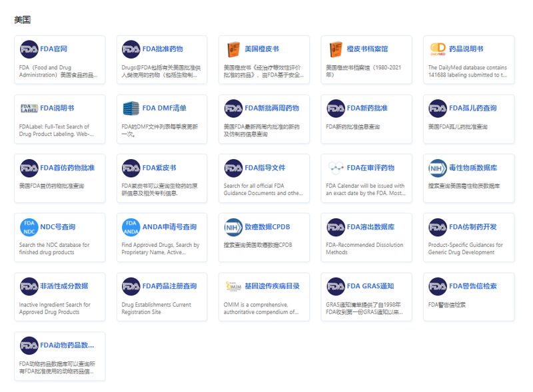Click the FDA logo beside FDA首仿药物批准

click(x=29, y=168)
